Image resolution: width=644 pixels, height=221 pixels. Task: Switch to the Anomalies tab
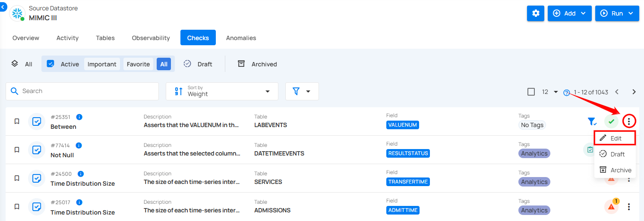pyautogui.click(x=241, y=38)
